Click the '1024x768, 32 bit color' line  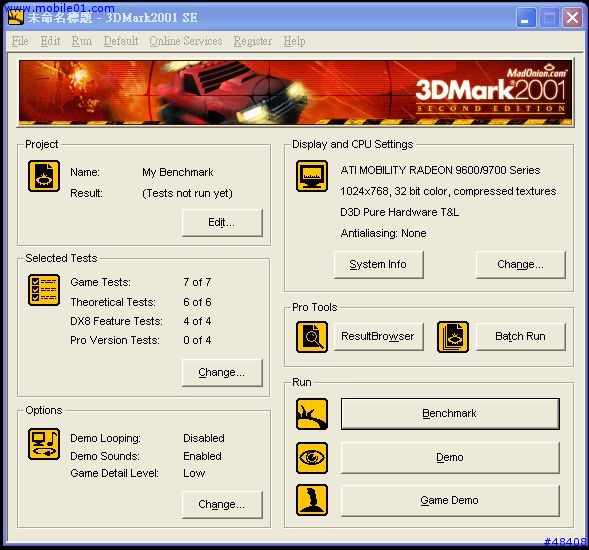[448, 191]
